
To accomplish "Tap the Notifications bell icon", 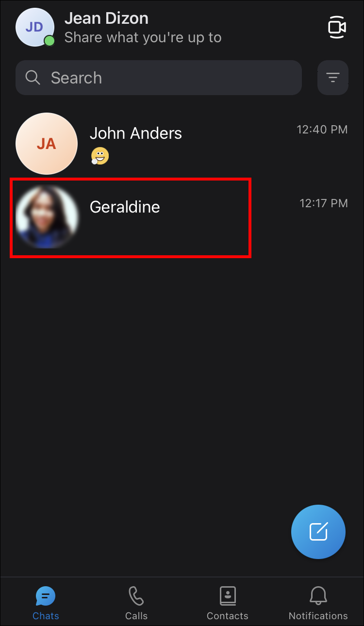I will click(x=318, y=595).
